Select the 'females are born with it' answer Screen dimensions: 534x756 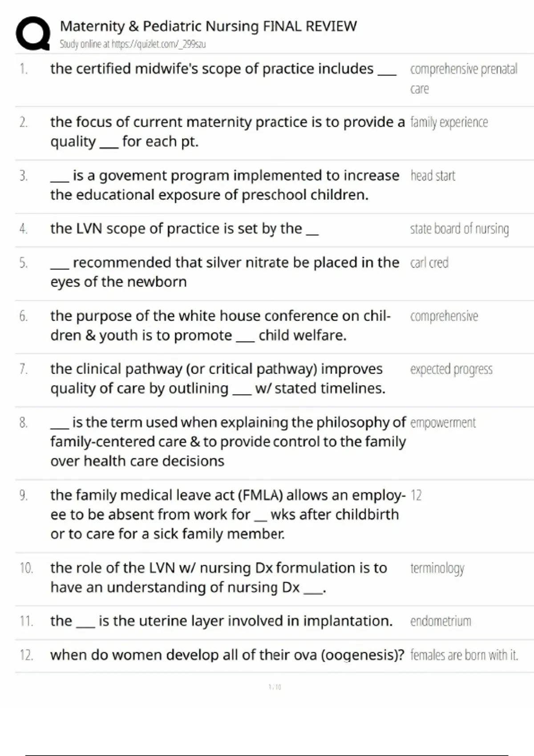pos(464,655)
